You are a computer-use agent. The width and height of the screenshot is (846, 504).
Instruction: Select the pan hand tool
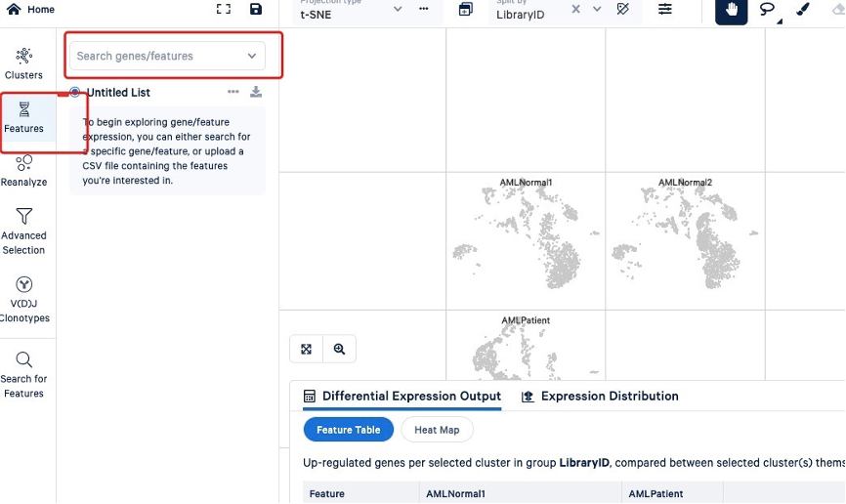pyautogui.click(x=731, y=12)
